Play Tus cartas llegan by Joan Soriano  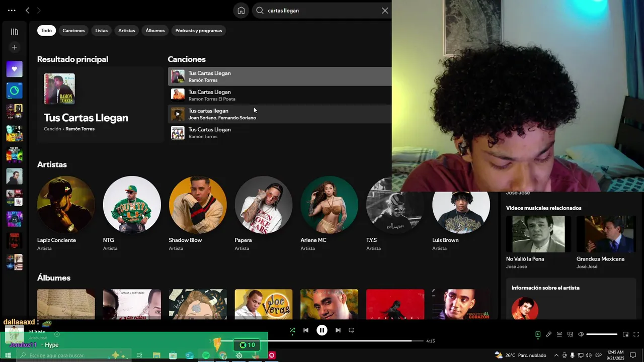click(x=177, y=114)
